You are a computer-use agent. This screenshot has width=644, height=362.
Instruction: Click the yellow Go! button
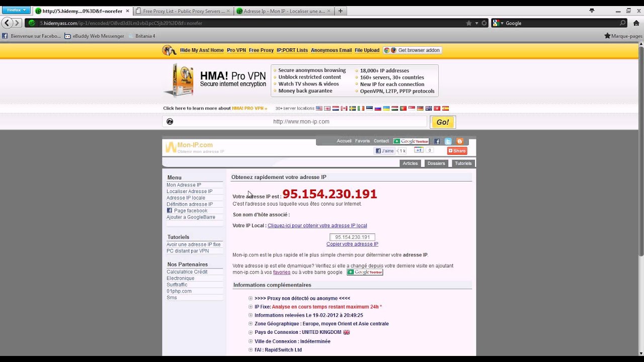click(x=443, y=122)
